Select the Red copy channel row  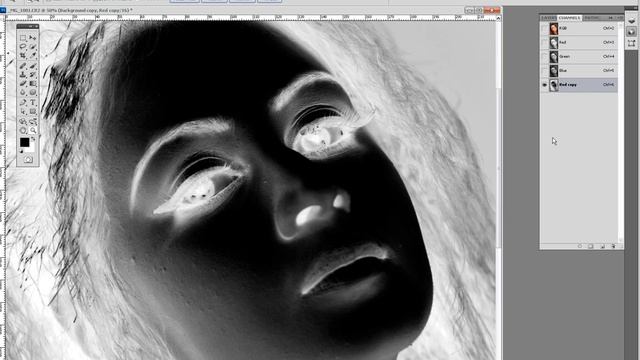point(579,85)
